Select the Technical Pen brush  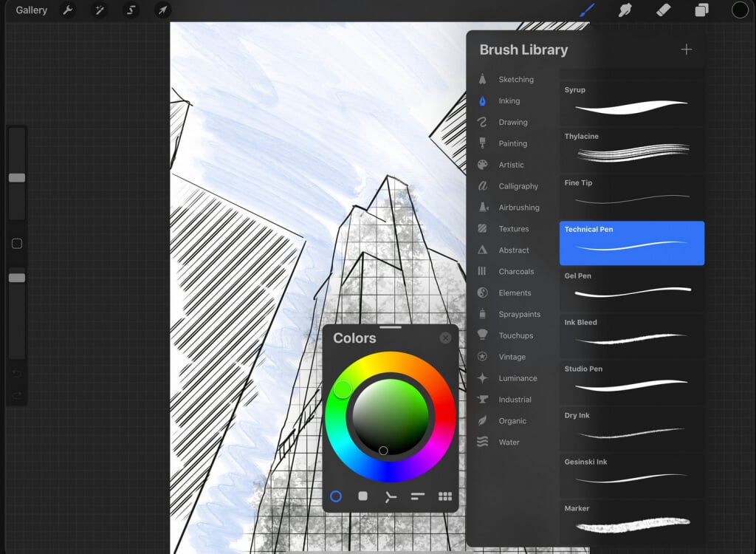pyautogui.click(x=632, y=243)
